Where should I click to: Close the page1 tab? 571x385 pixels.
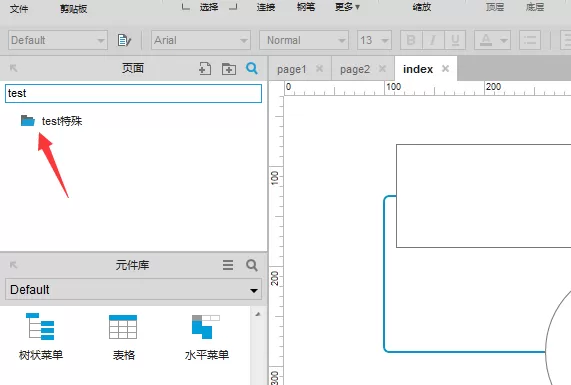coord(319,68)
